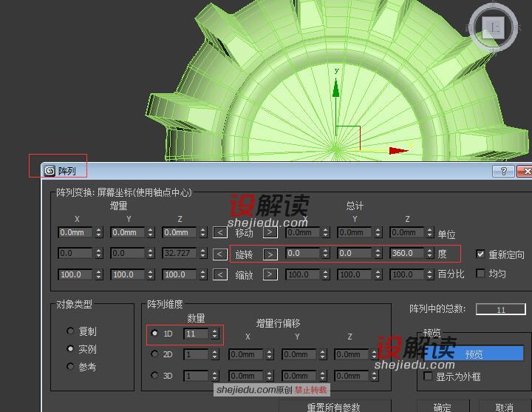Toggle the 重新定向 checkbox

(x=481, y=254)
